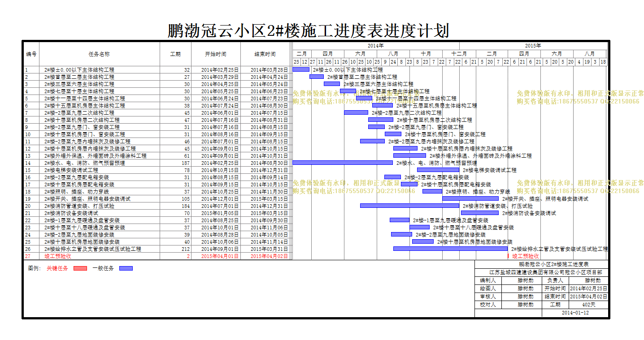Select the 结束时间 column header
Viewport: 644px width, 340px height.
pyautogui.click(x=265, y=54)
